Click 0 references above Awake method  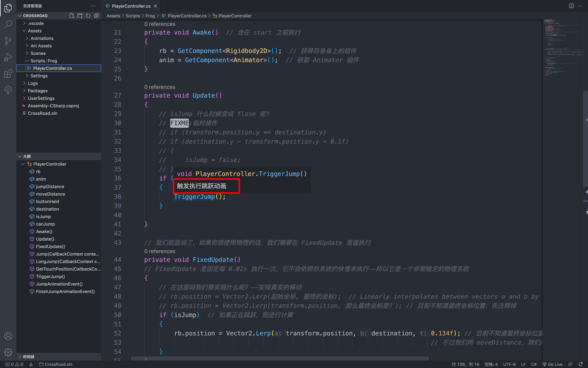(160, 24)
